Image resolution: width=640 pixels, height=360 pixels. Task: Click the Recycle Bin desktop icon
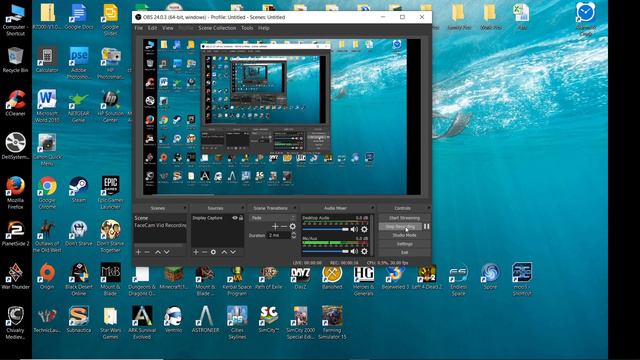[15, 60]
